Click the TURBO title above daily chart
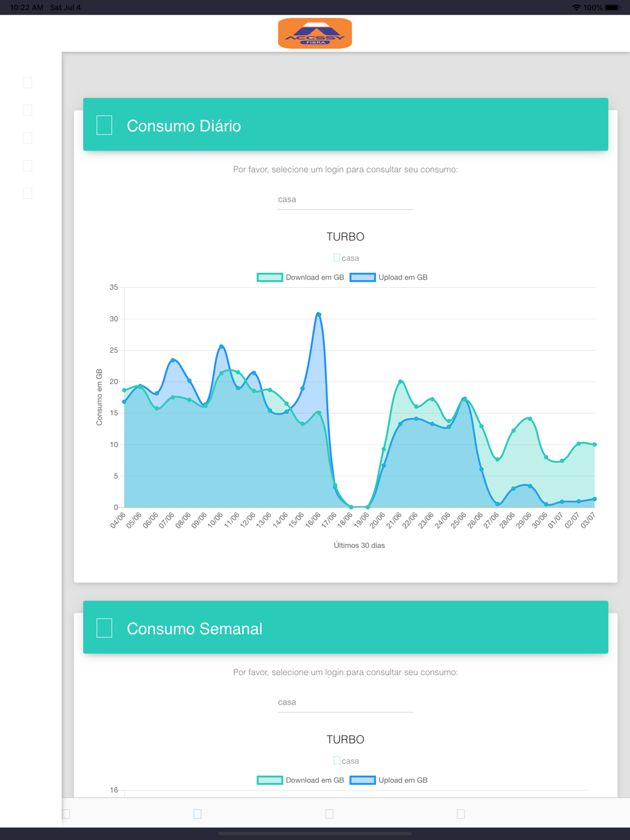630x840 pixels. click(345, 237)
